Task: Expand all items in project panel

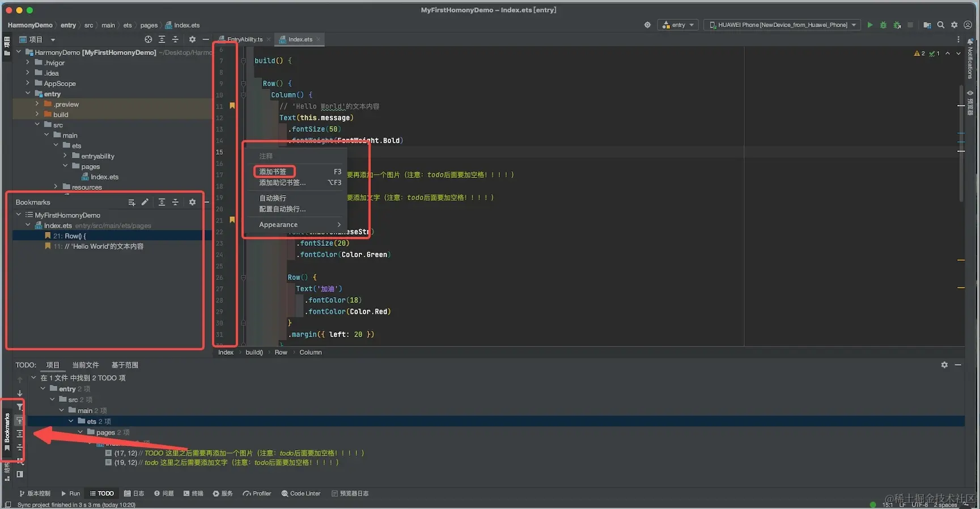Action: [162, 40]
